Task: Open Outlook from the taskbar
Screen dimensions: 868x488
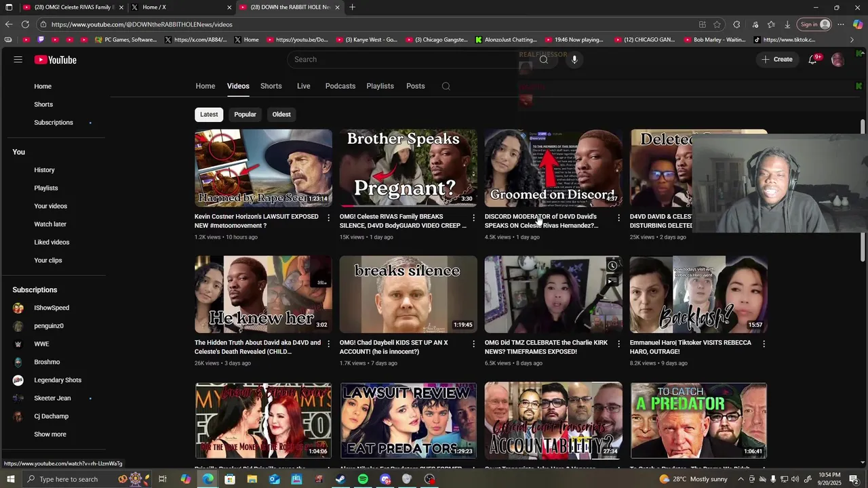Action: [x=274, y=479]
